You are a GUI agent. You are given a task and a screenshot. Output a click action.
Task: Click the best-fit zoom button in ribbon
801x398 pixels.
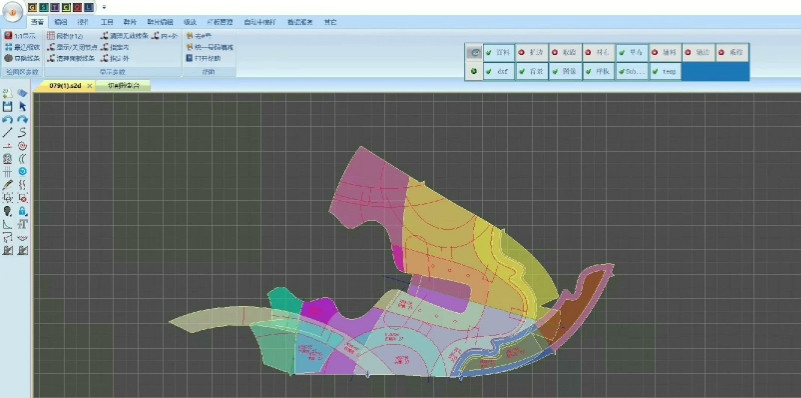[22, 47]
